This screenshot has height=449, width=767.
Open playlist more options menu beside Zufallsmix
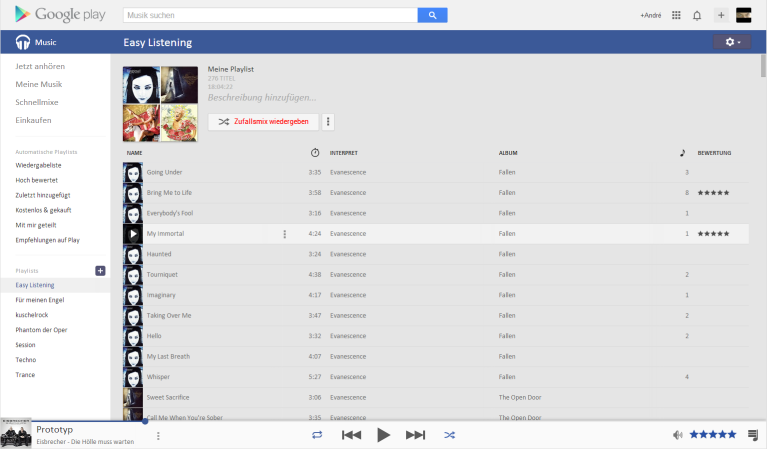328,122
